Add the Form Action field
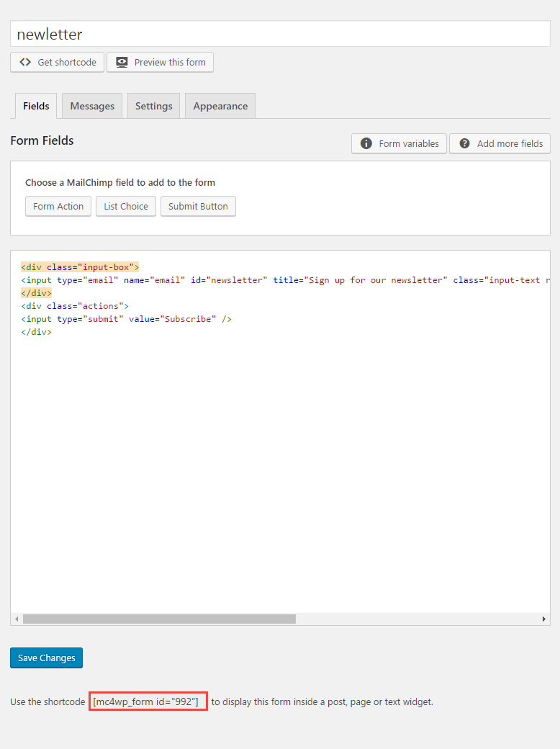 58,207
